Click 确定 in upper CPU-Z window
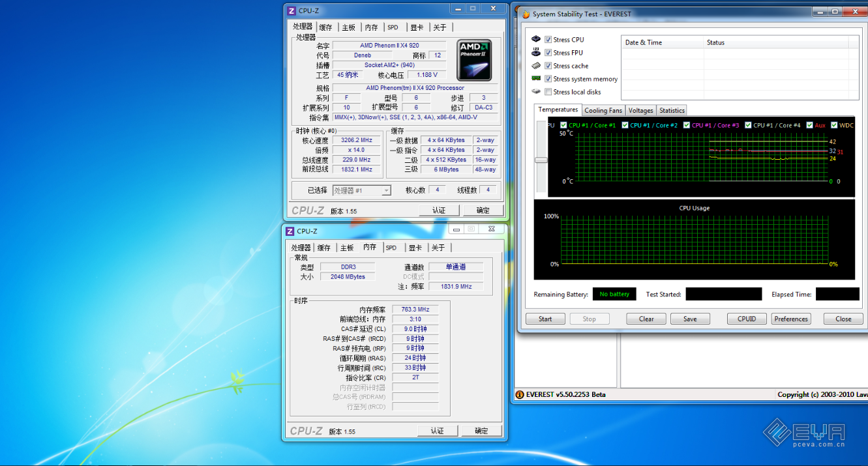 pos(483,210)
